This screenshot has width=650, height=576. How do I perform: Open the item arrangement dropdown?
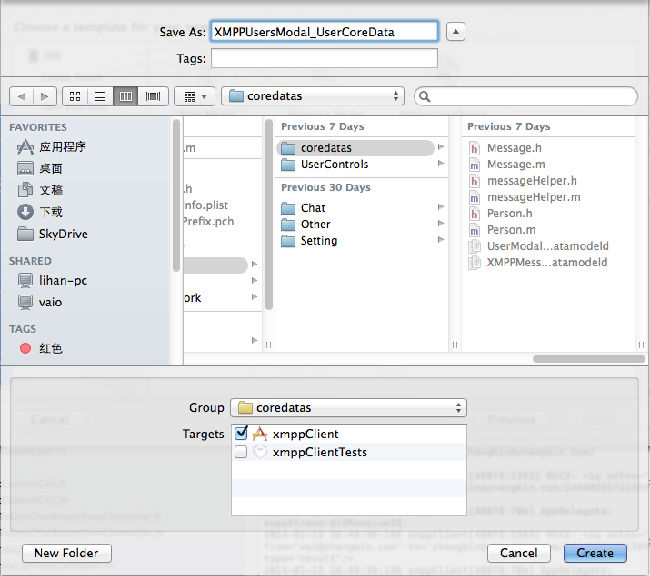pyautogui.click(x=193, y=96)
